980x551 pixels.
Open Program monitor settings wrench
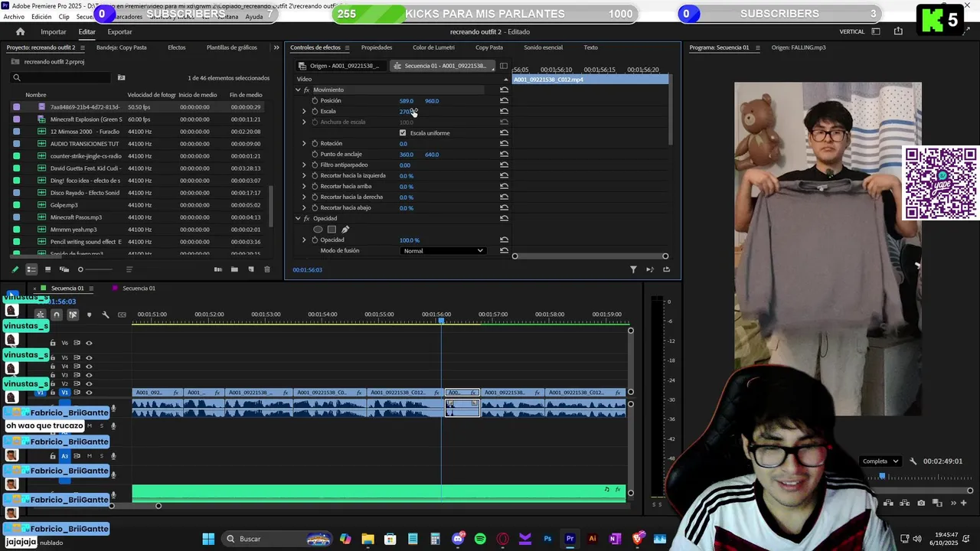click(913, 461)
